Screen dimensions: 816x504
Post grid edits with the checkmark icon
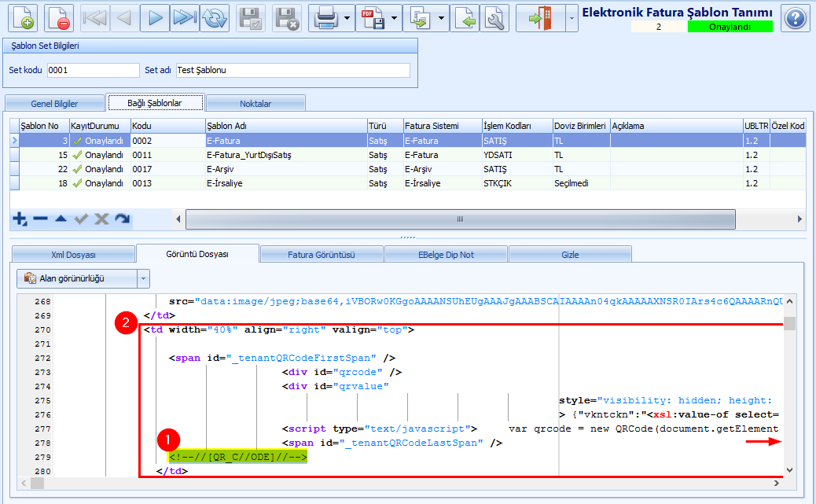(x=81, y=219)
